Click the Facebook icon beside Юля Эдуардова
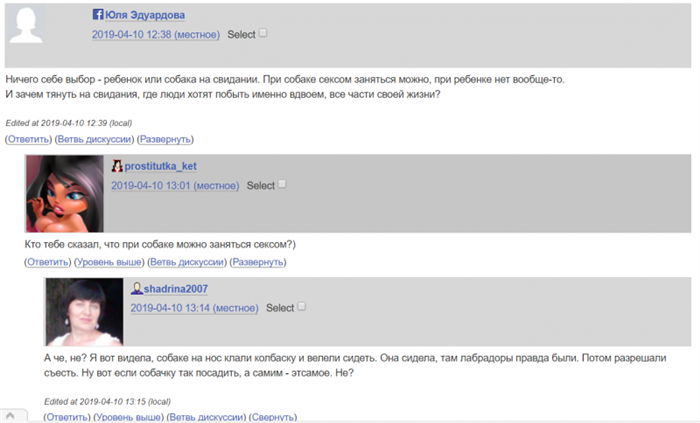 point(98,14)
